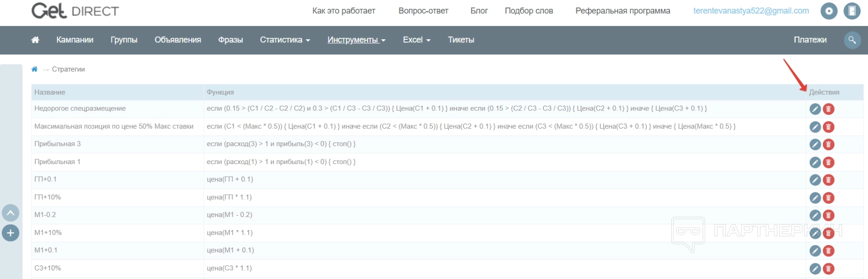Viewport: 868px width, 279px height.
Task: Open search with magnifier icon
Action: click(x=852, y=40)
